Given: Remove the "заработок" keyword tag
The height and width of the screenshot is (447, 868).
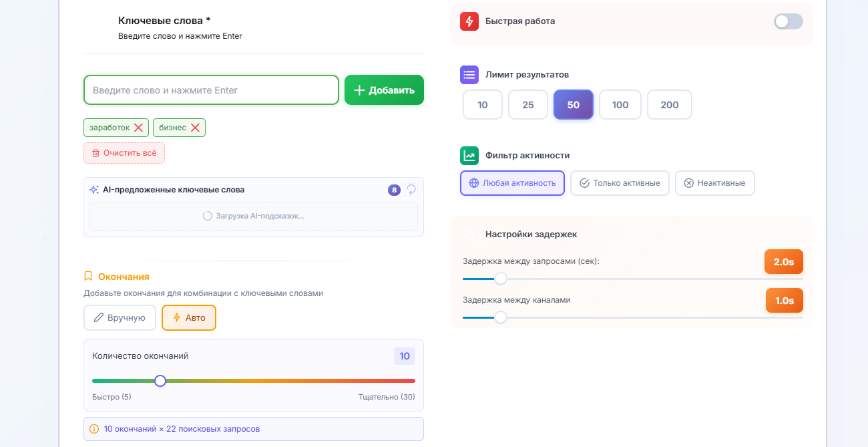Looking at the screenshot, I should [x=138, y=128].
